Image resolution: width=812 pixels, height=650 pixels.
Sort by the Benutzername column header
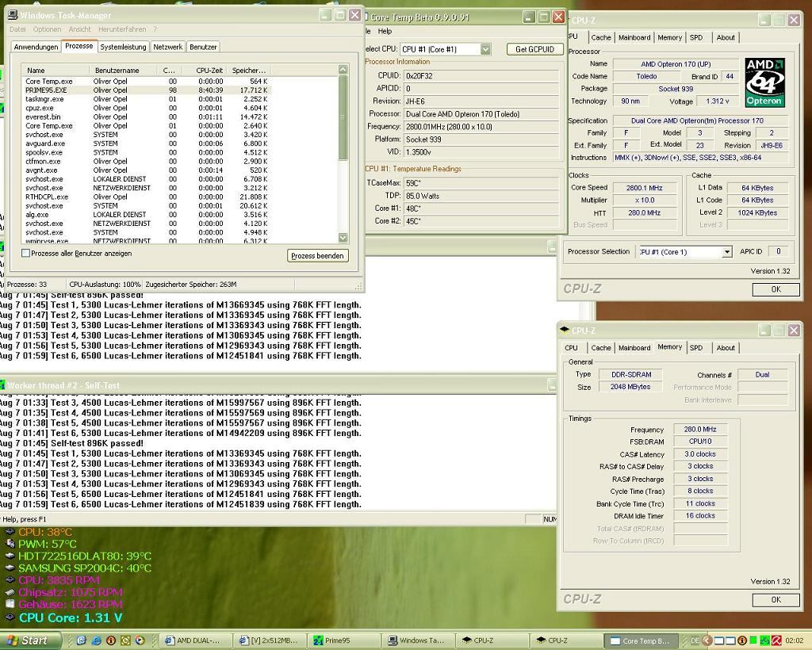coord(124,71)
